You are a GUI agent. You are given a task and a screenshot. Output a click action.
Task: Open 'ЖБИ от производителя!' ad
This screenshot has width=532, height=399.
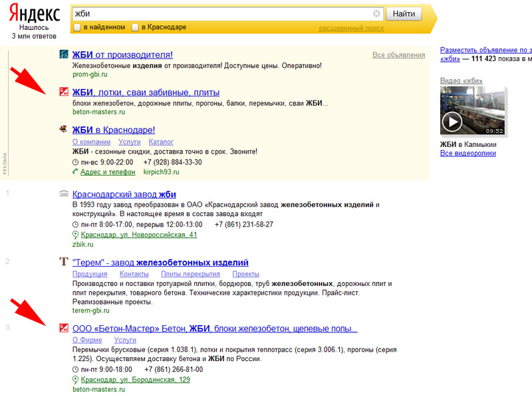click(122, 55)
